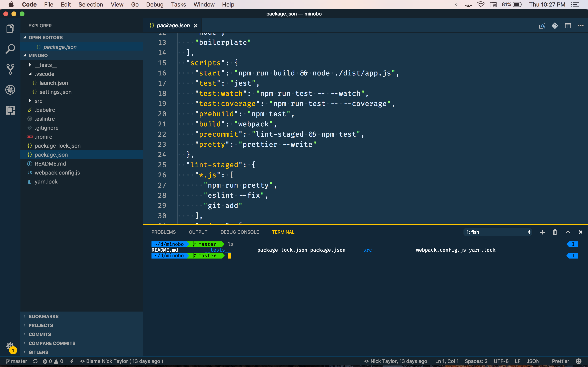Open yarn.lock from the explorer

click(x=46, y=181)
